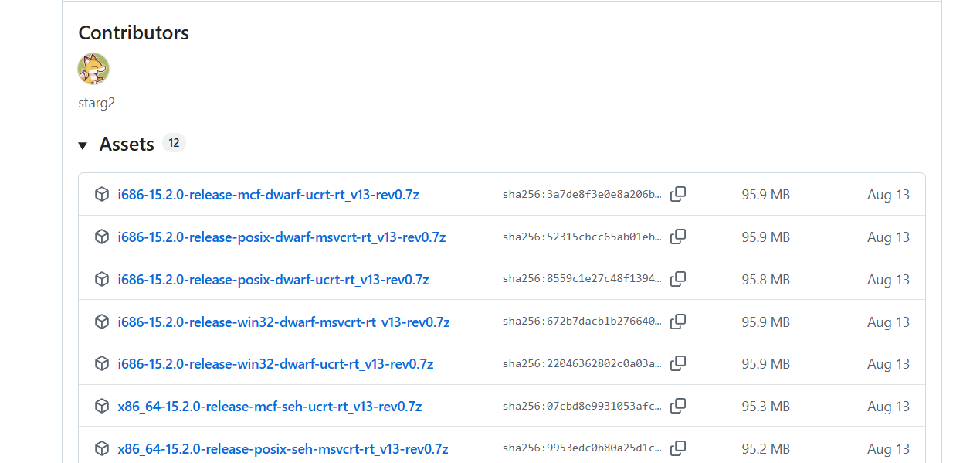Image resolution: width=980 pixels, height=463 pixels.
Task: Download x86_64-15.2.0-release-posix-seh-msvcrt-rt_v13-rev0.7z
Action: pyautogui.click(x=283, y=448)
